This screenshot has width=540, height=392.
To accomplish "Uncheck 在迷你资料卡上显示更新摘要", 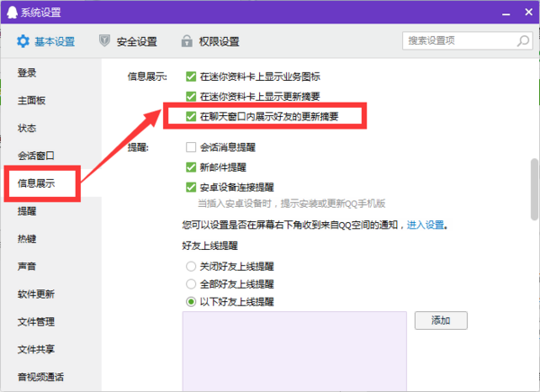I will pyautogui.click(x=191, y=96).
